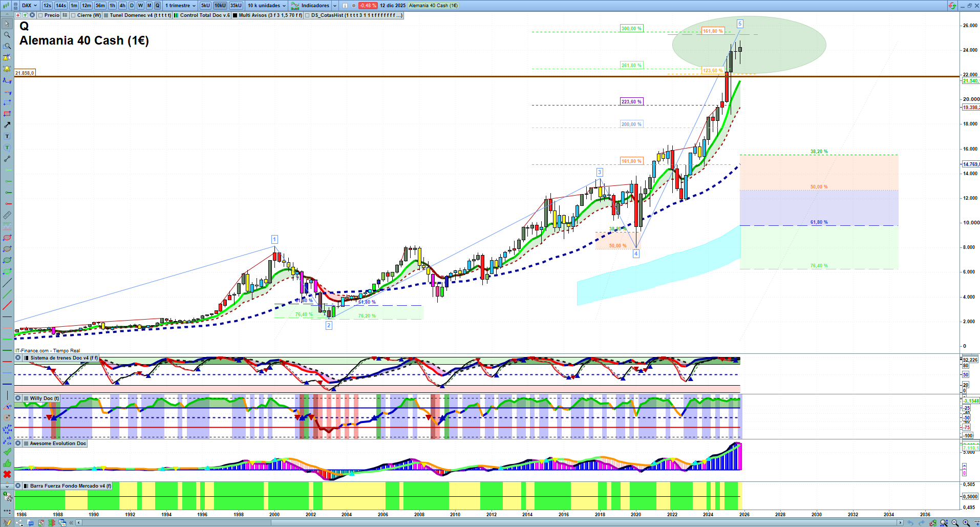Toggle Barra Fuerza Fondo Mercado panel checkbox
Image resolution: width=980 pixels, height=527 pixels.
26,486
